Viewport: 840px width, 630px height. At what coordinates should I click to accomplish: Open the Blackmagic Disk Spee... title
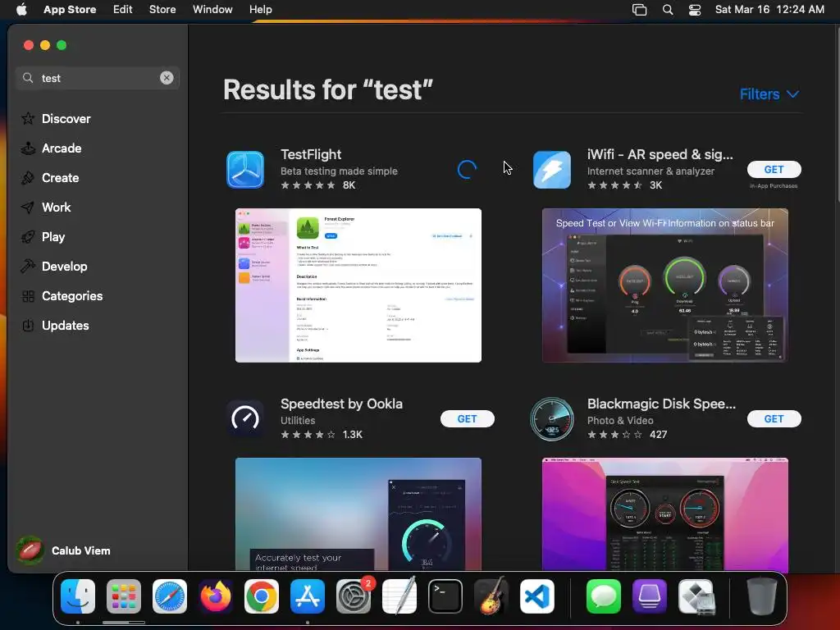(661, 404)
